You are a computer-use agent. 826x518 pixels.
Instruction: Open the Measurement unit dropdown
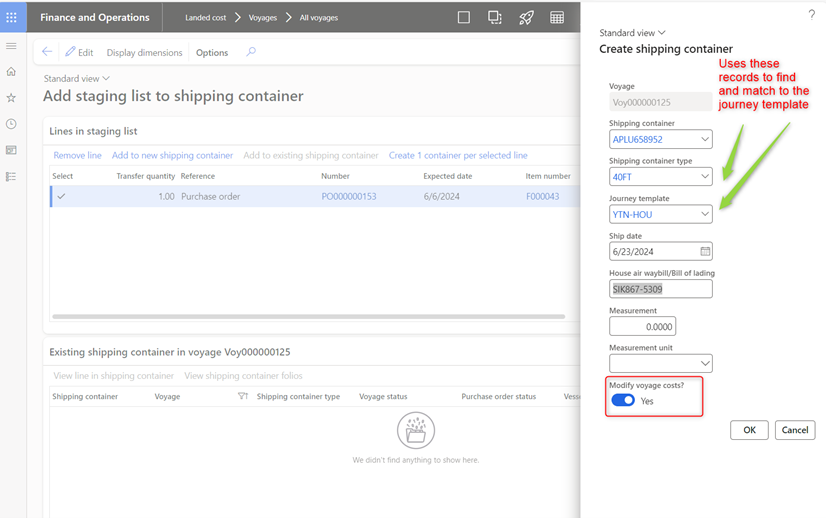[x=705, y=363]
